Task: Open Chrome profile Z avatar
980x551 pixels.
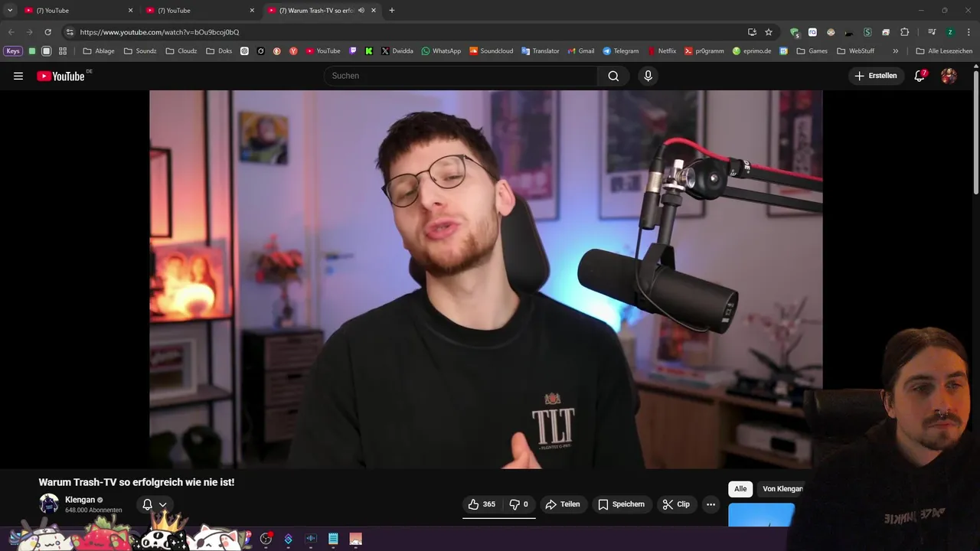Action: tap(950, 32)
